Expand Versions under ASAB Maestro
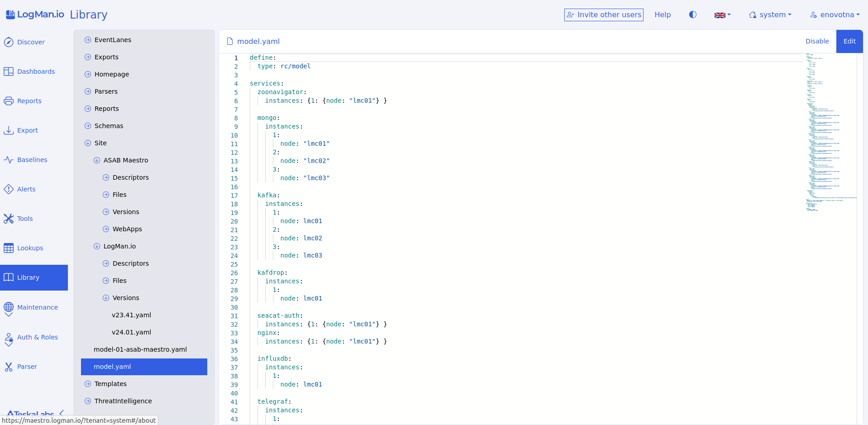Screen dimensions: 868x425 (x=106, y=212)
